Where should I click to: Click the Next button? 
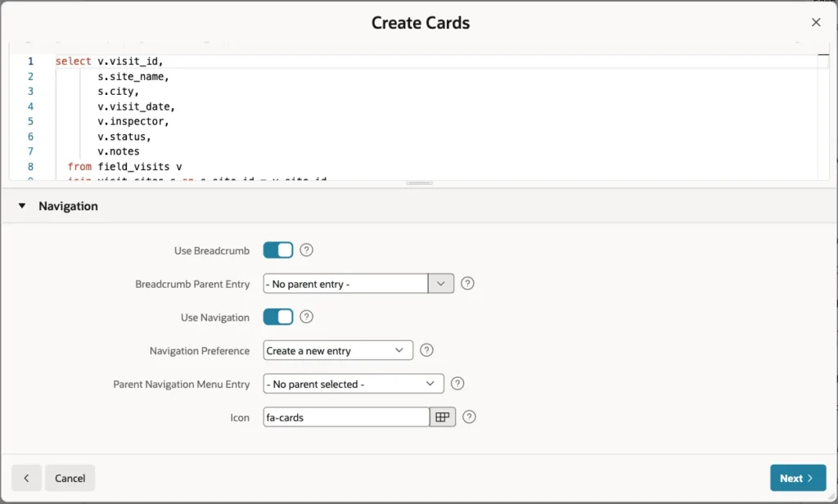click(x=798, y=478)
